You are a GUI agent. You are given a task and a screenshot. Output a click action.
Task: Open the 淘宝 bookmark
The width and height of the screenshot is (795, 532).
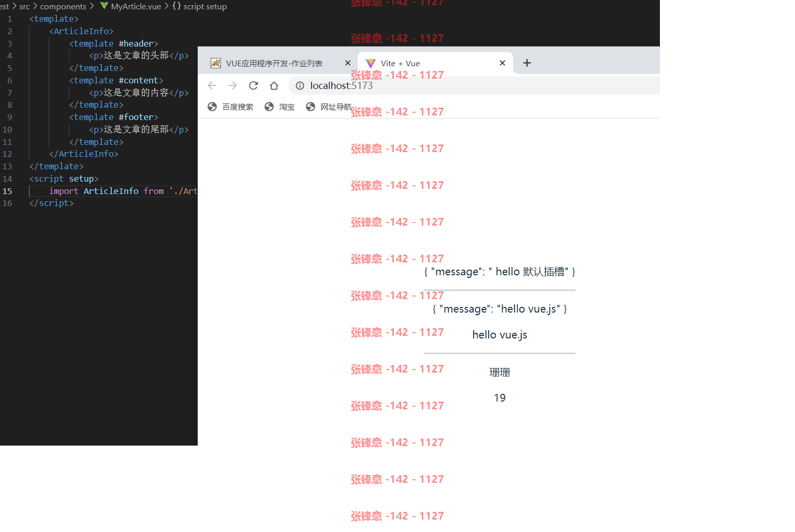[x=279, y=107]
